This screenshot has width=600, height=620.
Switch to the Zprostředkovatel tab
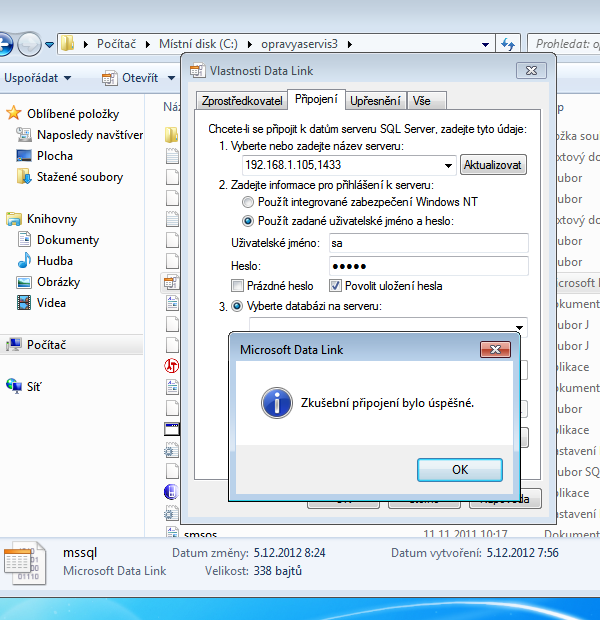pyautogui.click(x=242, y=101)
